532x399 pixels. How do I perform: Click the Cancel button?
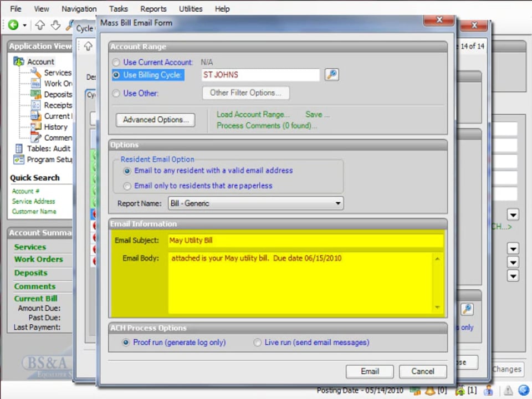pos(423,371)
